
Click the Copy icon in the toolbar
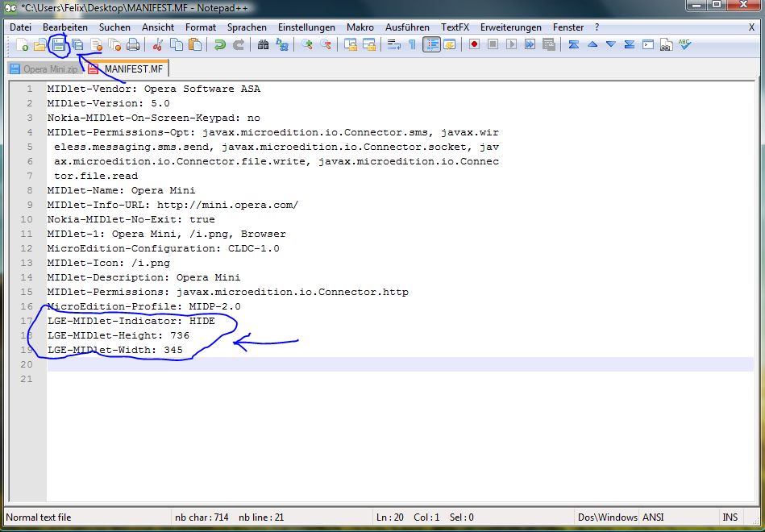click(x=176, y=45)
